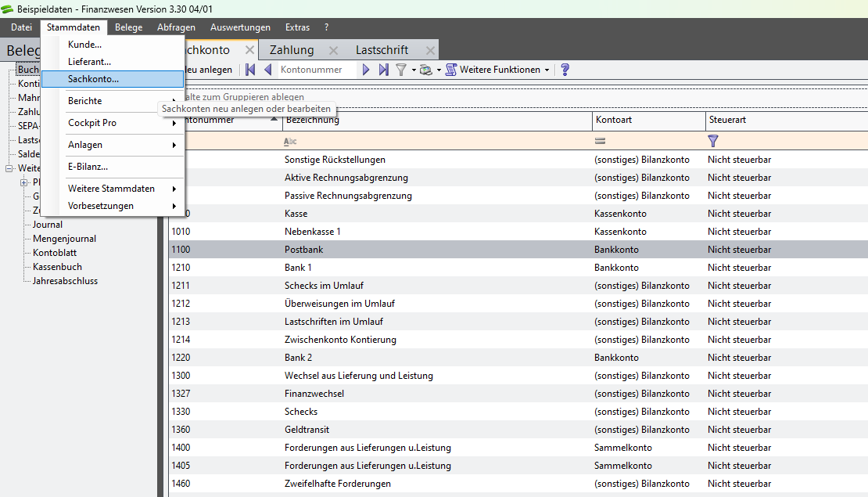Go to the next account record
The image size is (868, 497).
[x=365, y=70]
